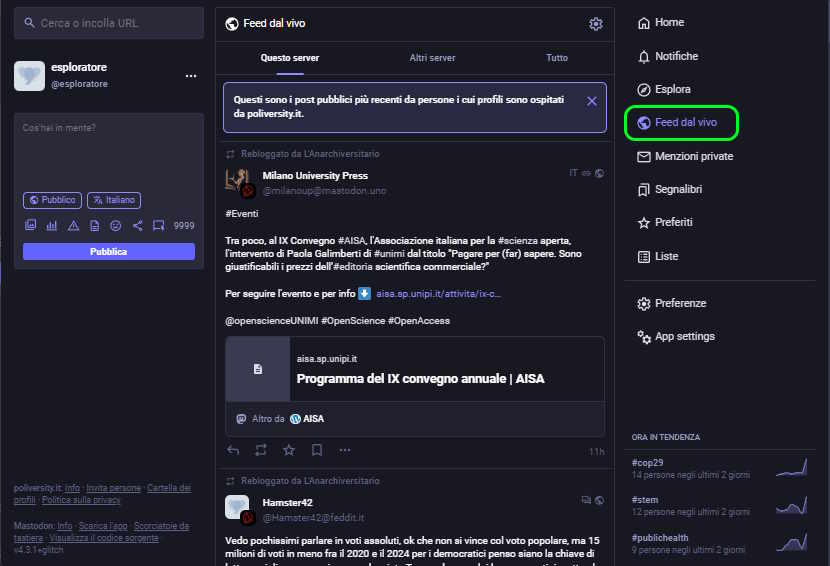Switch to the Tutto tab
This screenshot has height=566, width=830.
click(557, 58)
